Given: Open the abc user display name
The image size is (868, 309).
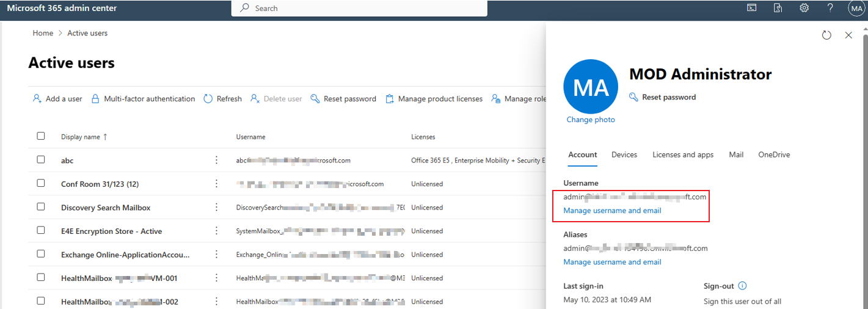Looking at the screenshot, I should (67, 161).
